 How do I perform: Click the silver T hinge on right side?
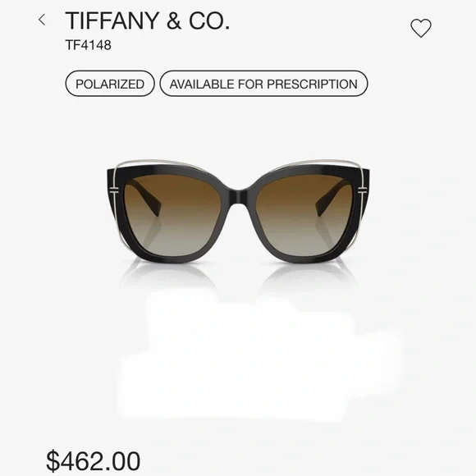click(x=363, y=190)
